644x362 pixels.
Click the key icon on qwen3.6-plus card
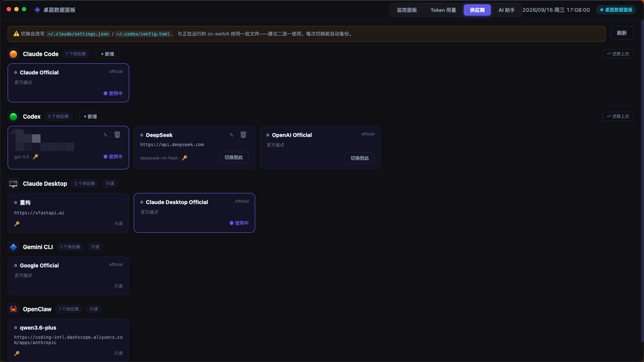(x=17, y=354)
